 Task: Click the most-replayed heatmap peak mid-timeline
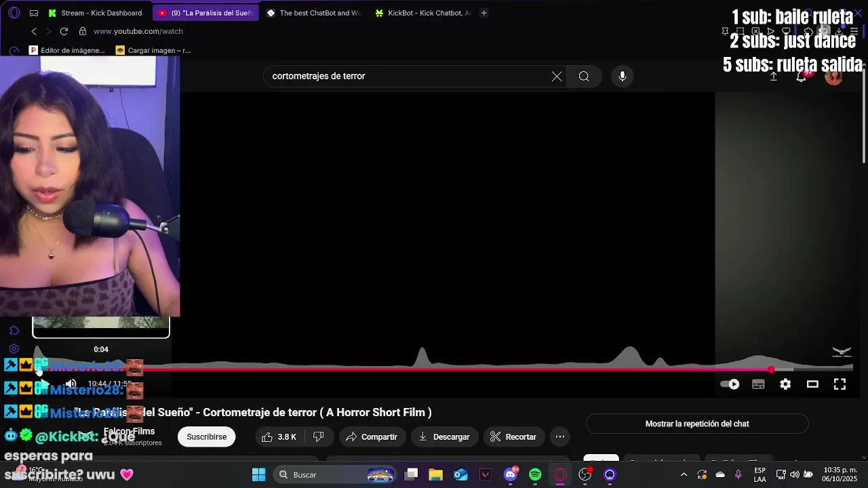[x=422, y=357]
